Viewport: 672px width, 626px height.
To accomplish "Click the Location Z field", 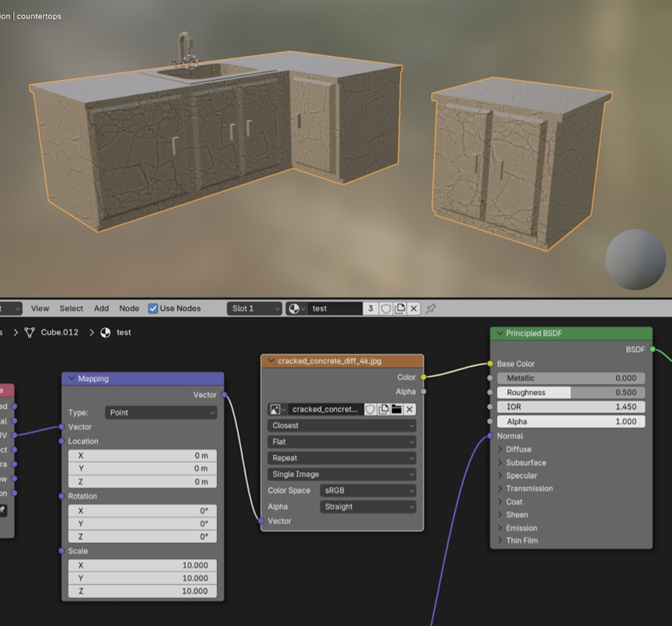I will 142,481.
